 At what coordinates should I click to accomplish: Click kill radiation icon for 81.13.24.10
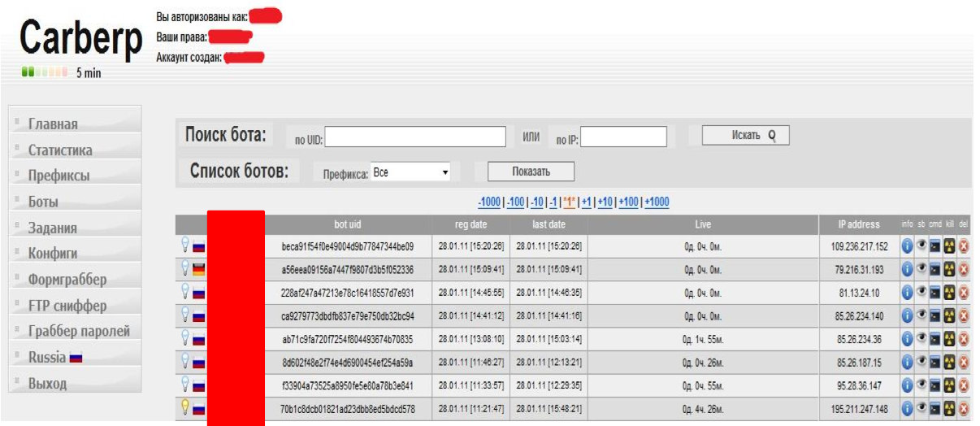click(x=950, y=292)
